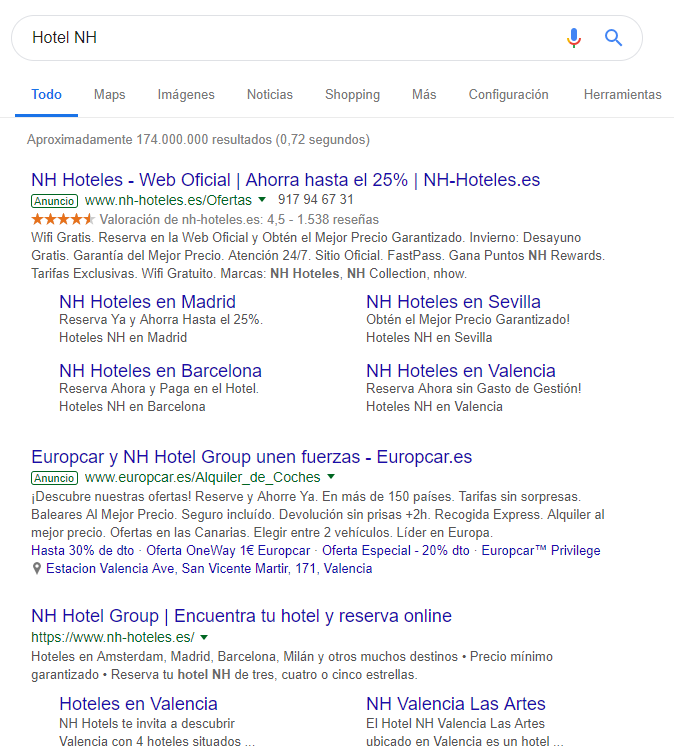This screenshot has width=674, height=752.
Task: Open the Imágenes tab
Action: click(x=186, y=95)
